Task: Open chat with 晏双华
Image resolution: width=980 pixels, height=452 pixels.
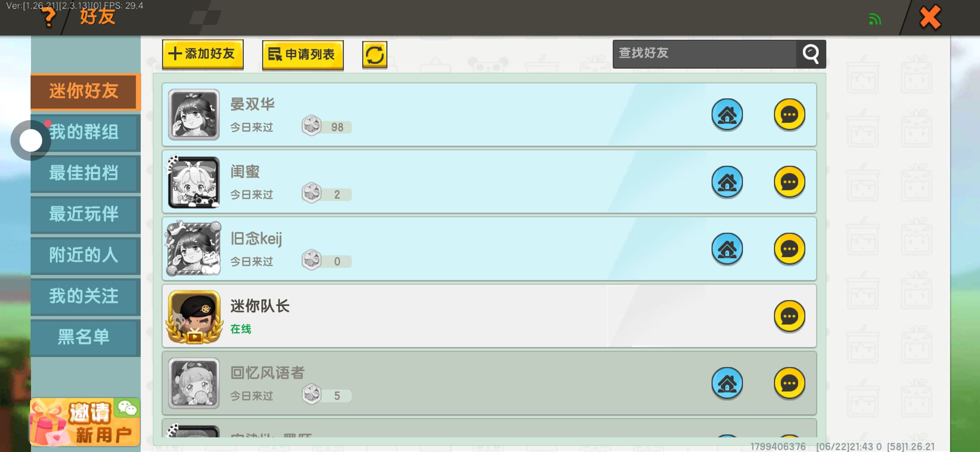Action: click(789, 115)
